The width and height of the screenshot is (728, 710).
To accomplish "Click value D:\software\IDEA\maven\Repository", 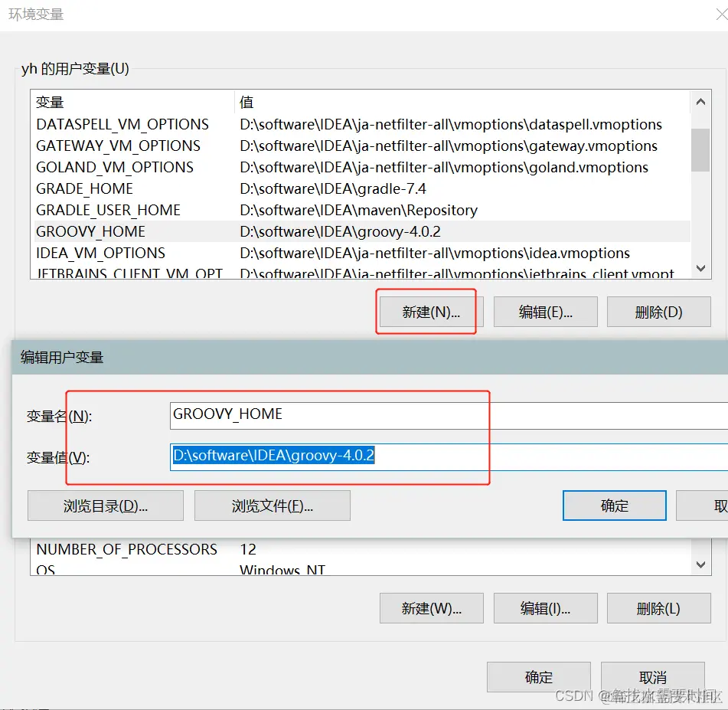I will [358, 210].
